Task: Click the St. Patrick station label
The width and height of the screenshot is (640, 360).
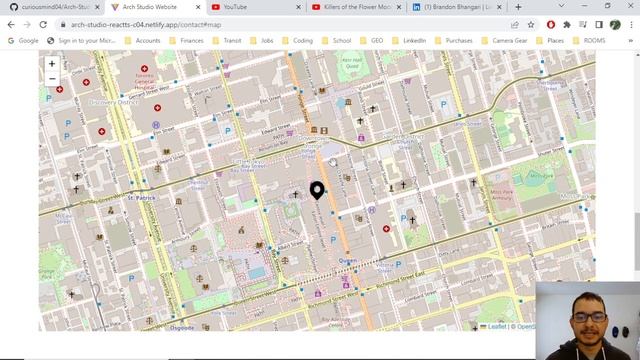Action: click(142, 198)
